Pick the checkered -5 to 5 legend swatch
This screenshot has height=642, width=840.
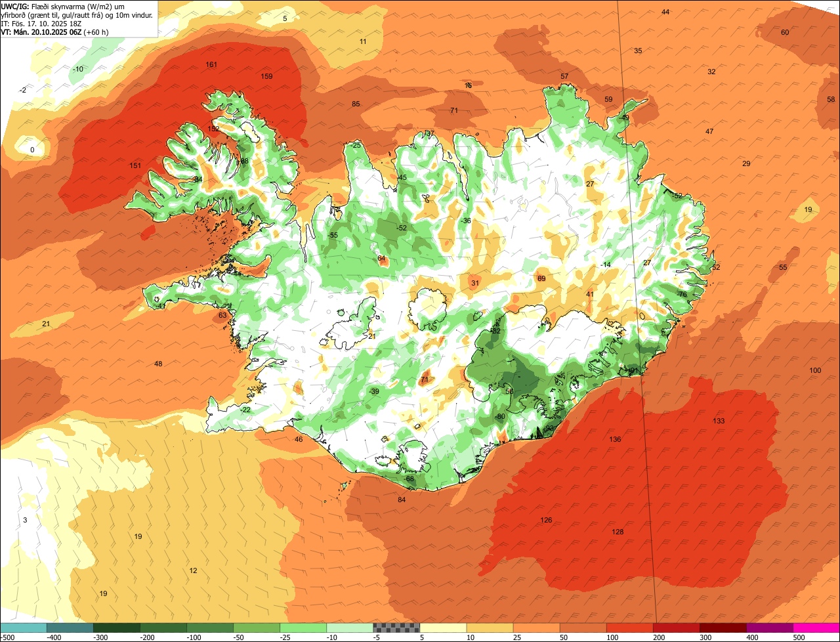(396, 628)
